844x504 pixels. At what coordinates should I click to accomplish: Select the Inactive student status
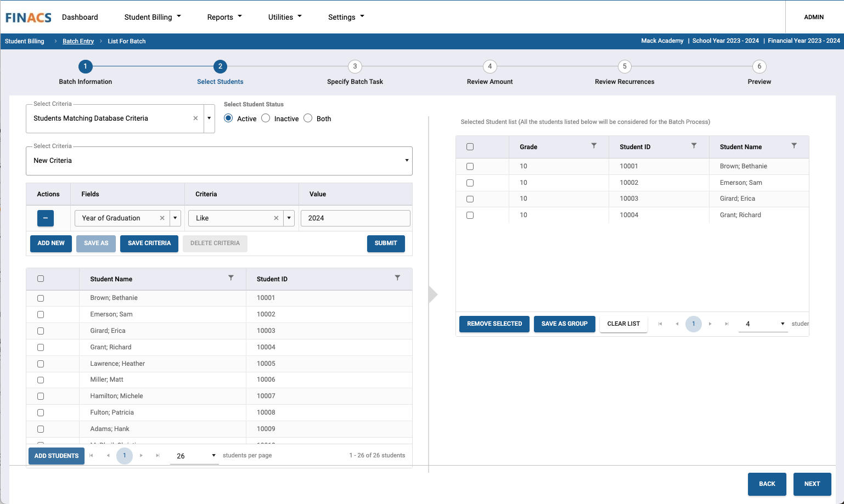tap(266, 118)
